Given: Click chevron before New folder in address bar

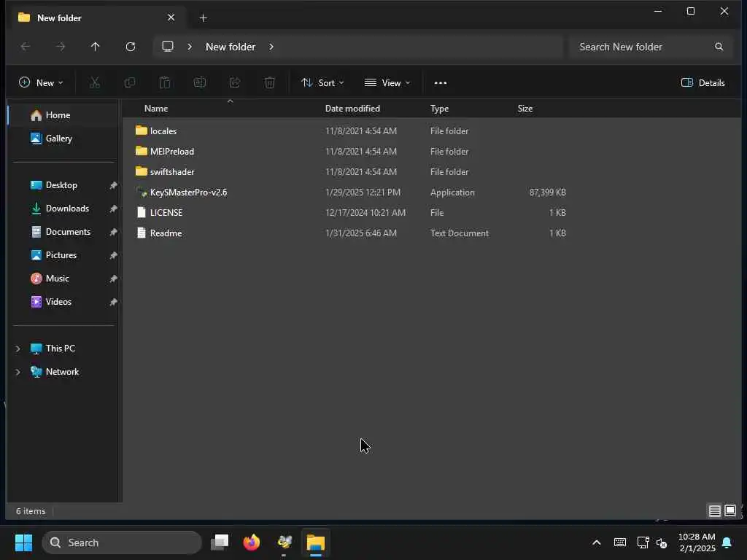Looking at the screenshot, I should tap(190, 47).
